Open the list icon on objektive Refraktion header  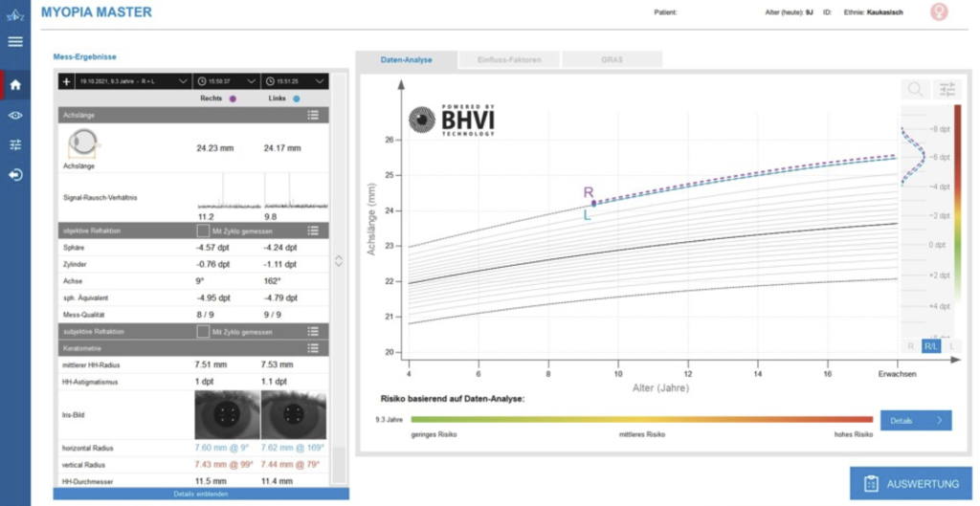(x=314, y=231)
